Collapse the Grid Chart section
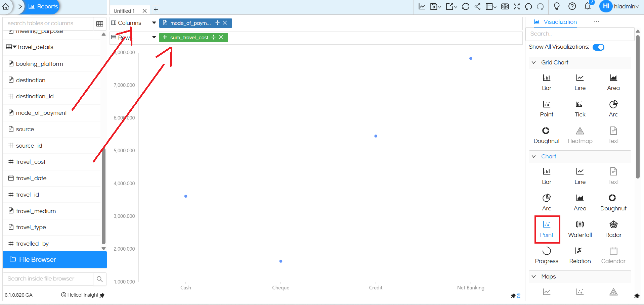The height and width of the screenshot is (305, 644). pyautogui.click(x=534, y=62)
